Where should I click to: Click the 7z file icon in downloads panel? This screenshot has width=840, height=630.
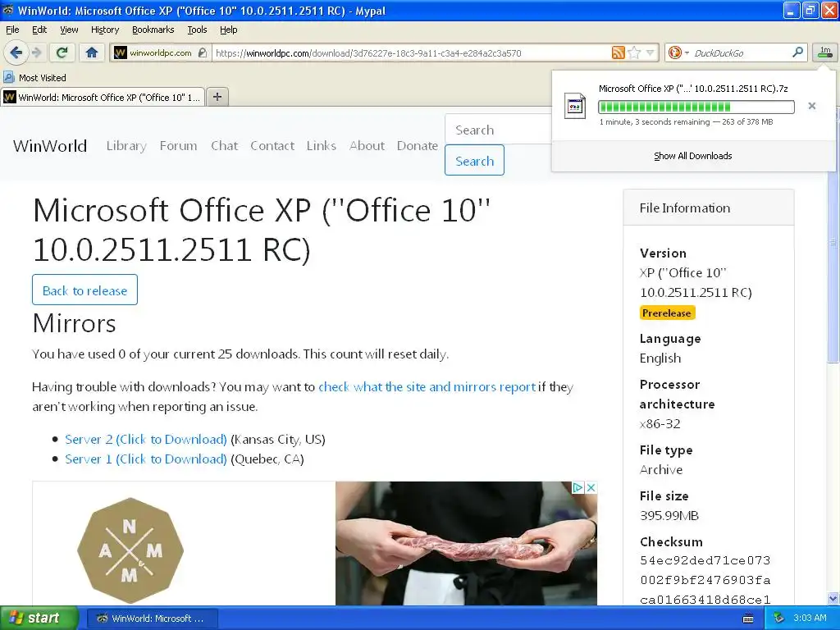pos(575,106)
